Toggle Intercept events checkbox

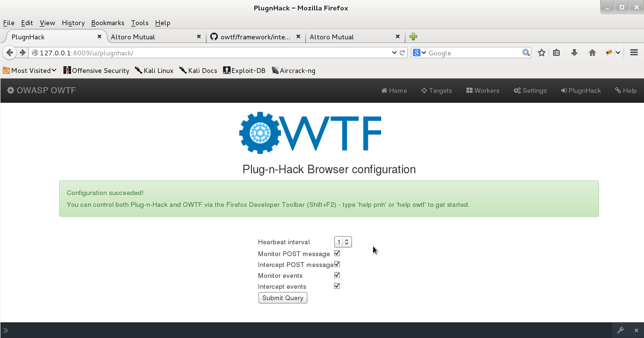[x=337, y=286]
